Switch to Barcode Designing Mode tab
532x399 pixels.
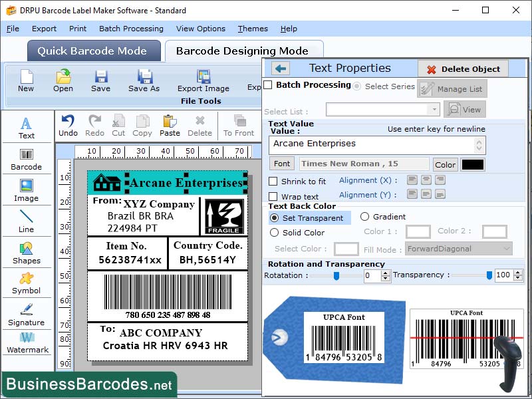tap(244, 51)
